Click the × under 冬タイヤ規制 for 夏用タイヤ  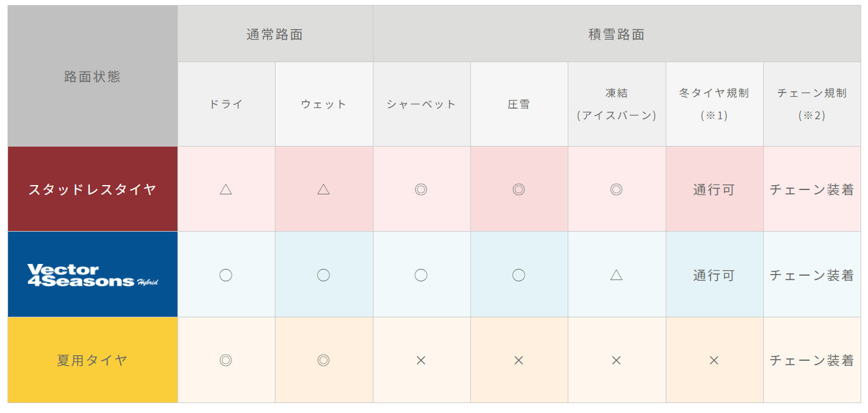tap(714, 360)
